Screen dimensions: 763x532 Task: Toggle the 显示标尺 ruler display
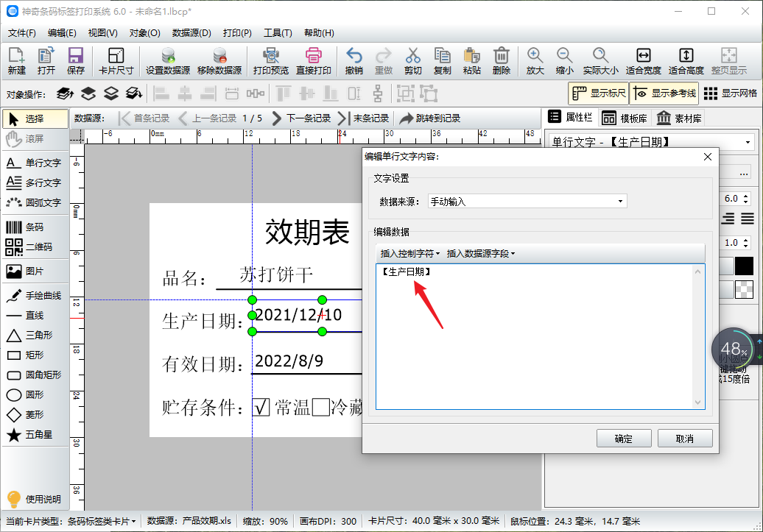point(599,93)
